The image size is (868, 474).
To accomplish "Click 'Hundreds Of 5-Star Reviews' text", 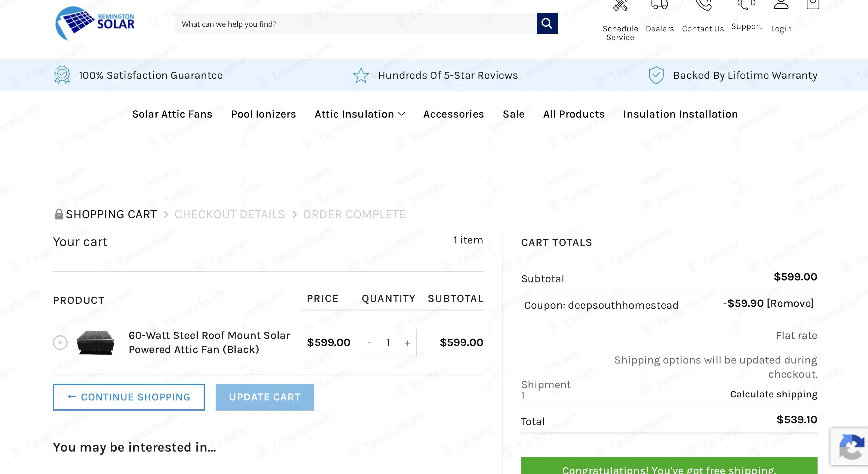I will click(448, 75).
